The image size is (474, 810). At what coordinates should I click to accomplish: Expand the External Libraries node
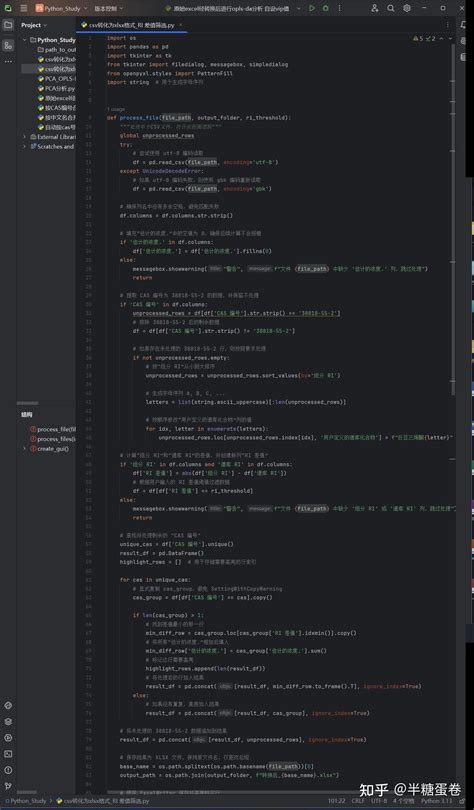[25, 137]
